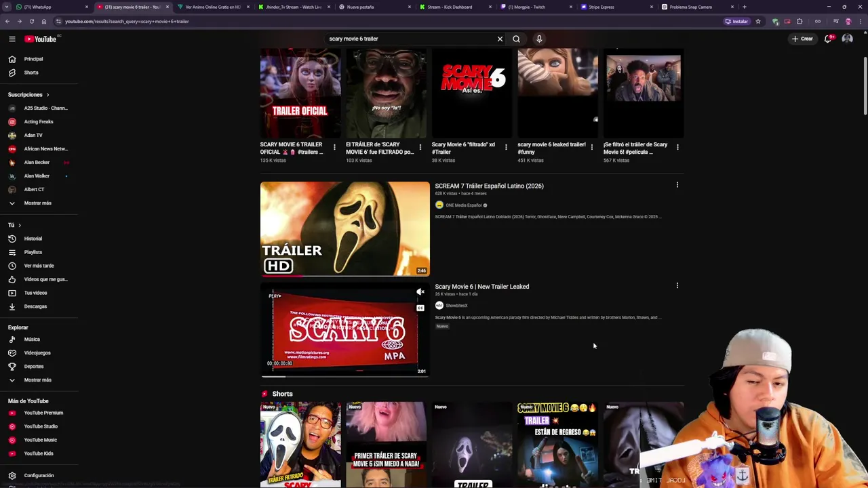Click the search input field
This screenshot has width=868, height=488.
pyautogui.click(x=410, y=39)
